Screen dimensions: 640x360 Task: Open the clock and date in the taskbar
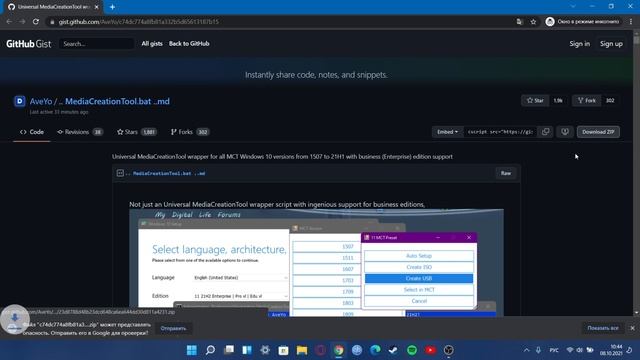click(x=611, y=350)
